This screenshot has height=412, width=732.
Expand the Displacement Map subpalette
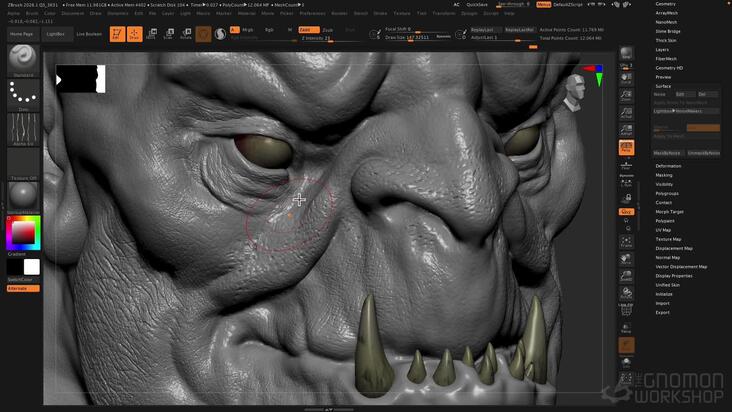pos(674,249)
